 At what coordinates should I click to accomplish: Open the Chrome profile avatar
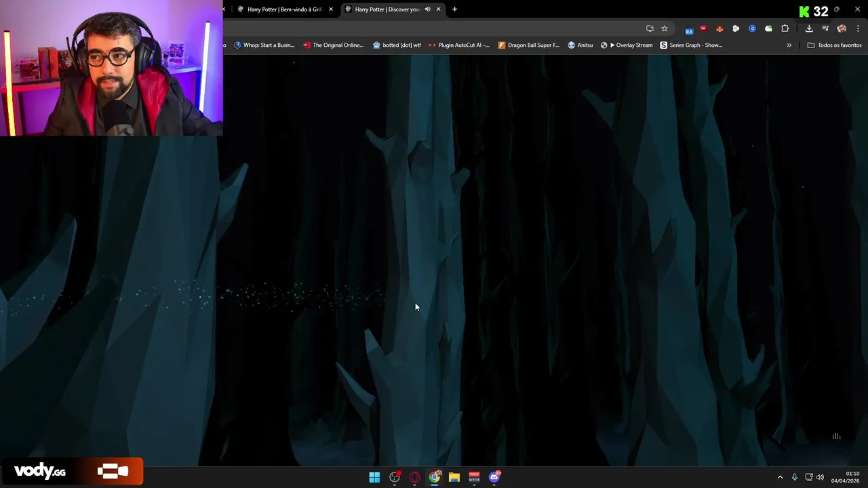pyautogui.click(x=842, y=28)
